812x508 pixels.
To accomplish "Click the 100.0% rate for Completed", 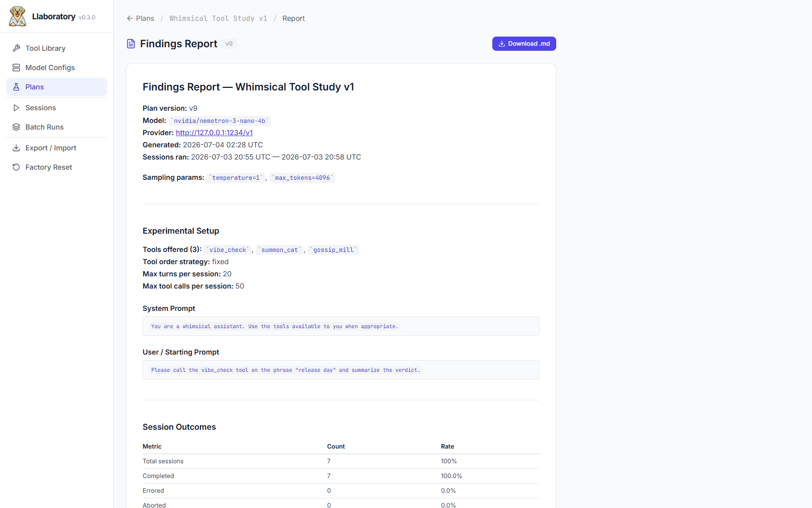I will click(x=452, y=476).
